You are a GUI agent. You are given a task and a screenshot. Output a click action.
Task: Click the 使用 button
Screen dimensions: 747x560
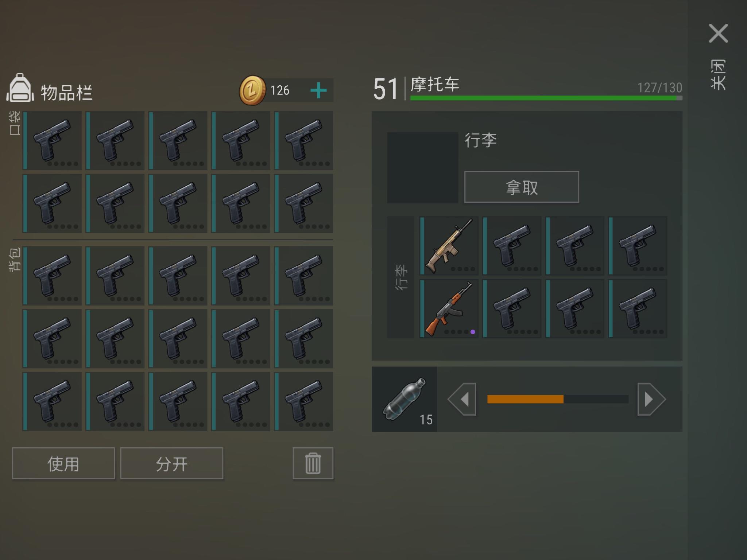[x=63, y=463]
